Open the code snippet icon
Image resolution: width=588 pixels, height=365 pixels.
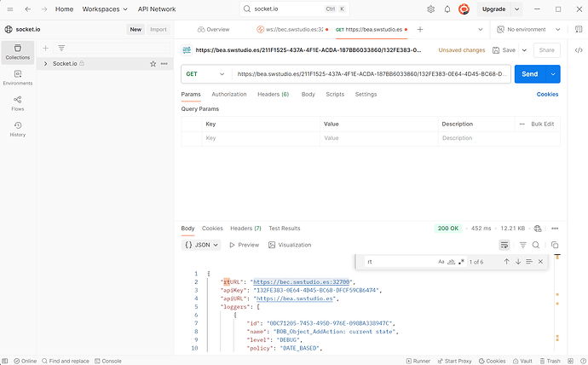pyautogui.click(x=579, y=50)
